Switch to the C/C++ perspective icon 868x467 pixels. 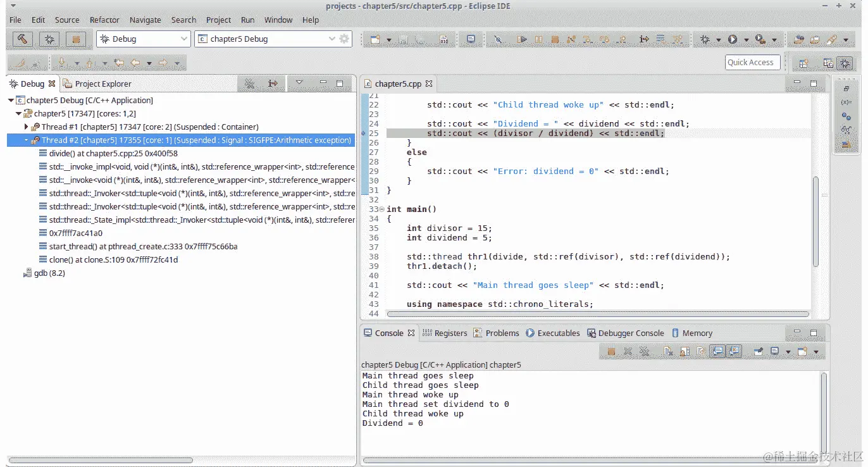(x=828, y=63)
